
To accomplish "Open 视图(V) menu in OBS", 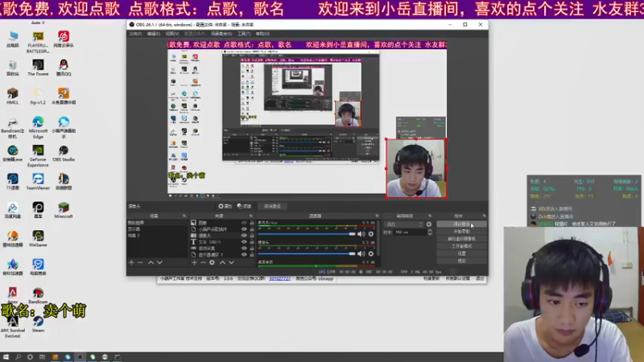I will (x=172, y=34).
